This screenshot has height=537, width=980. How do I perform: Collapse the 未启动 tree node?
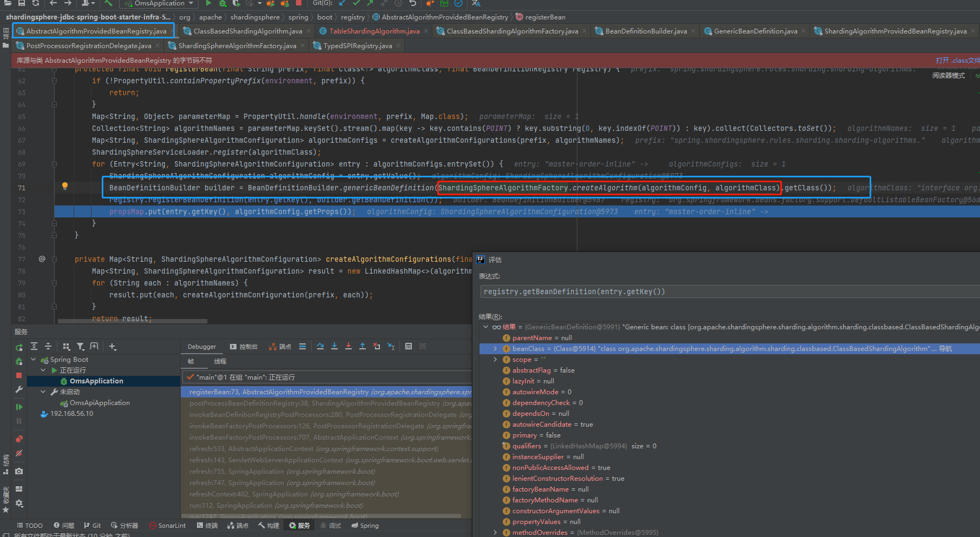click(x=43, y=392)
